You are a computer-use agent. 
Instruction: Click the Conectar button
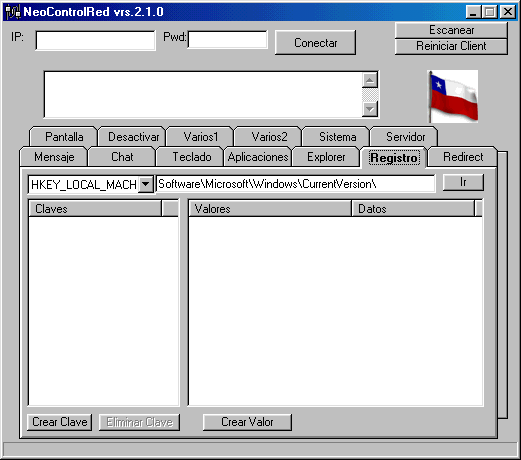point(315,43)
